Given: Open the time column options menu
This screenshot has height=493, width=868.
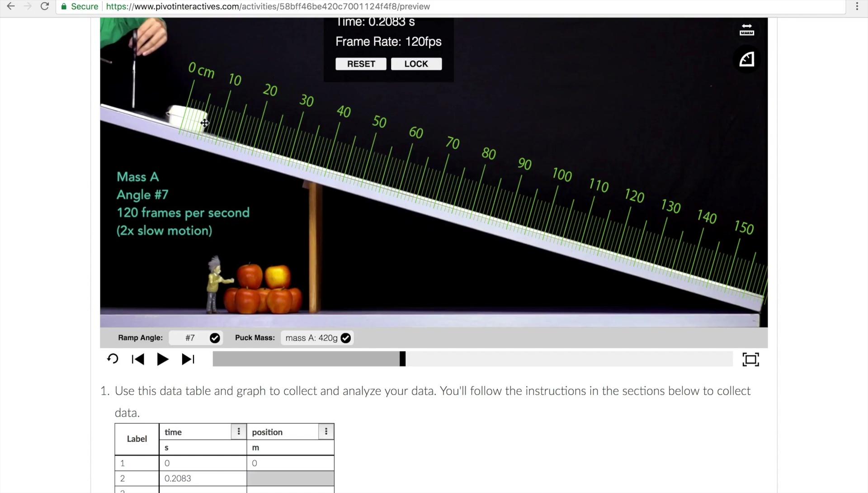Looking at the screenshot, I should point(238,431).
